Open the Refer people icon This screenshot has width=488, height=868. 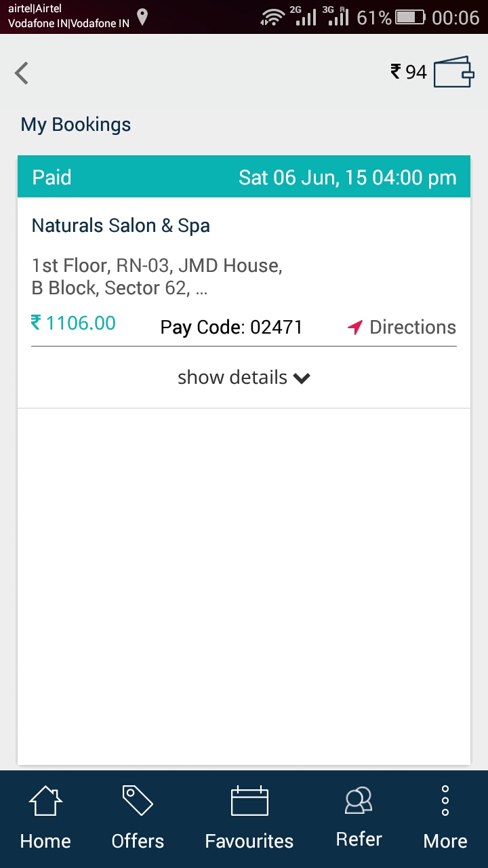[359, 801]
